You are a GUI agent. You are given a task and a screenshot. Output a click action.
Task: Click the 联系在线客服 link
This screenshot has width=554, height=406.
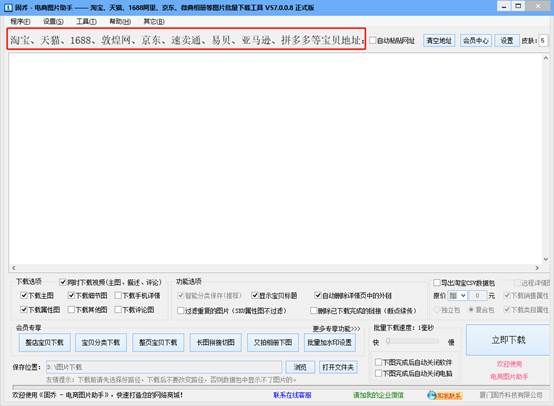[292, 395]
